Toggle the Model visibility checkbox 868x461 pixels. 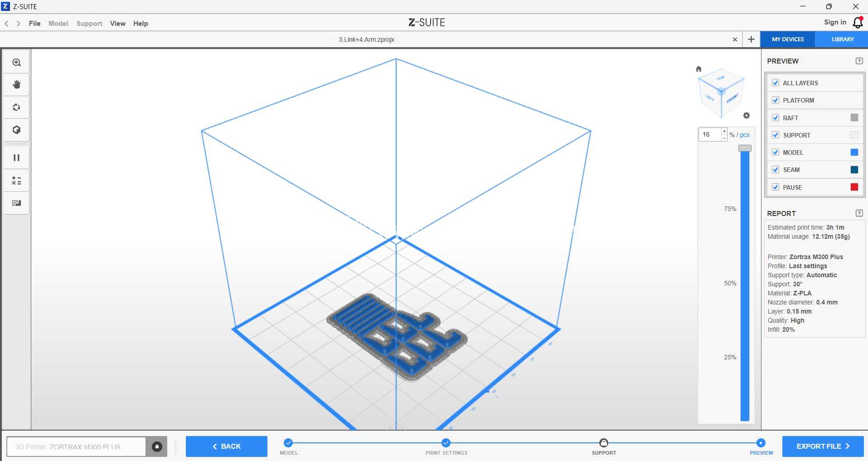(x=776, y=152)
